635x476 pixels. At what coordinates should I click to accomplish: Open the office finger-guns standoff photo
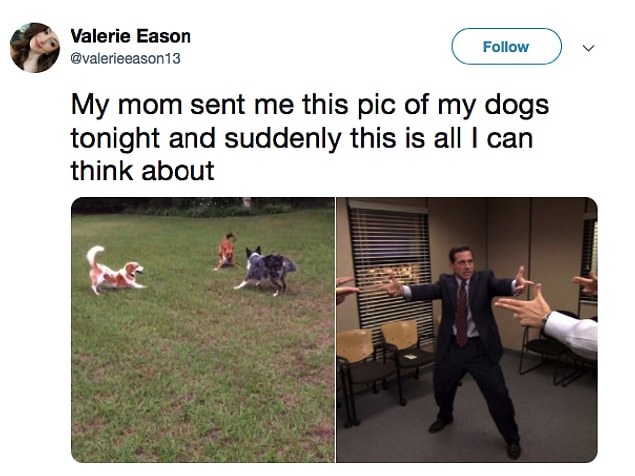click(467, 330)
